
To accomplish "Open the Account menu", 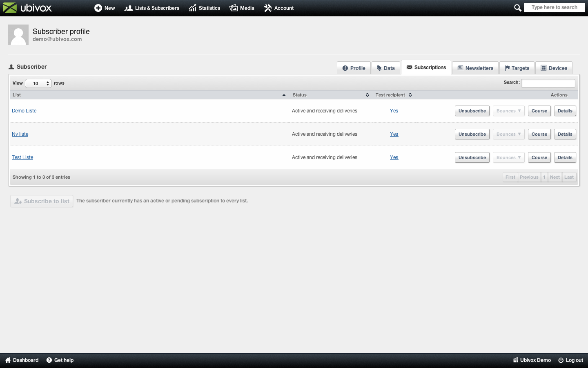I will [x=278, y=8].
